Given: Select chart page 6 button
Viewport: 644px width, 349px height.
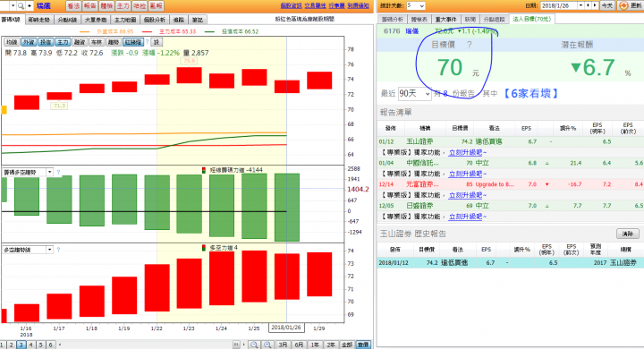Looking at the screenshot, I should pos(50,345).
